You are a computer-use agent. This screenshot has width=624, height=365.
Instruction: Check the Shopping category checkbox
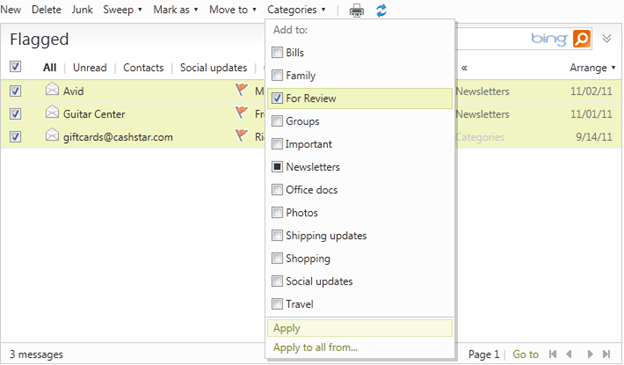pos(277,258)
